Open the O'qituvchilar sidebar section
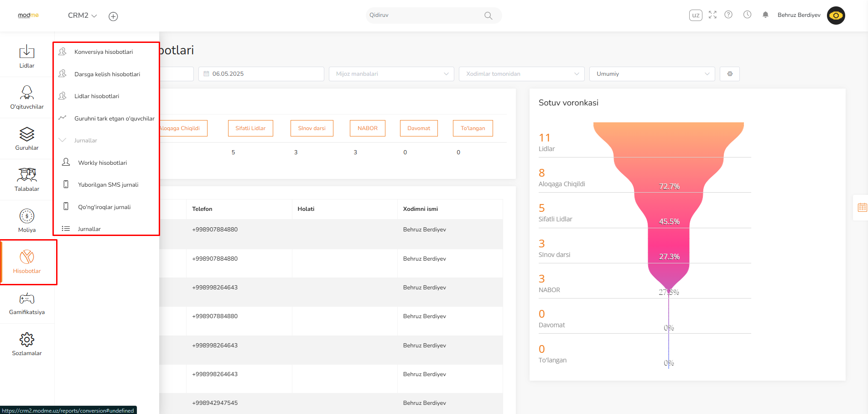Image resolution: width=868 pixels, height=414 pixels. tap(27, 98)
